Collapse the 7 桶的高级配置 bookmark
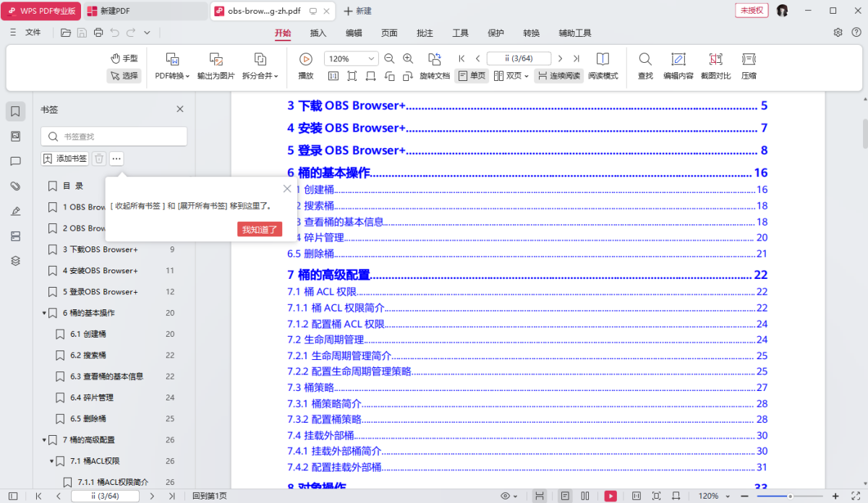Image resolution: width=868 pixels, height=503 pixels. tap(43, 440)
